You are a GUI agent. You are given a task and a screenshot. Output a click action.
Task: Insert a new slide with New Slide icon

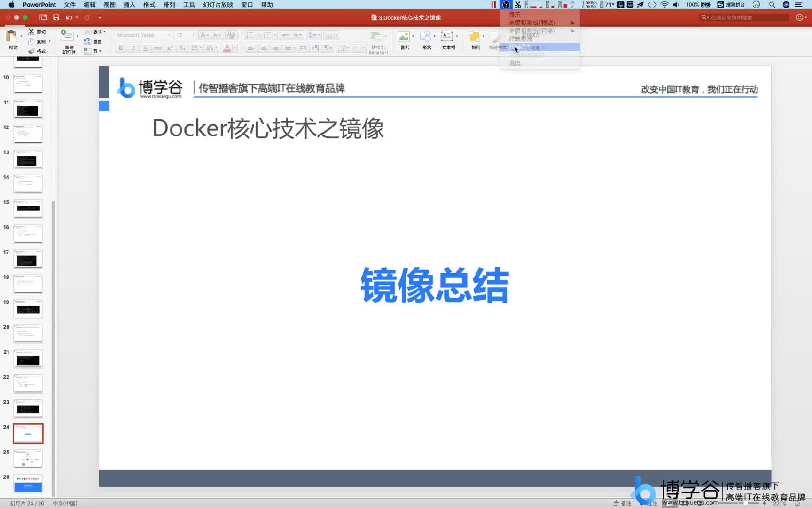tap(67, 36)
